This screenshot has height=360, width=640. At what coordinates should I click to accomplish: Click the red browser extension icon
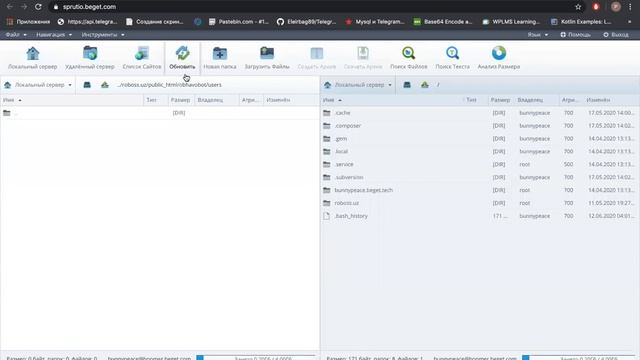[596, 7]
